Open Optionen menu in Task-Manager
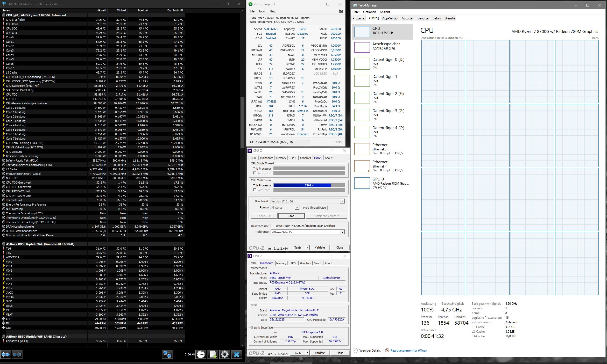 [x=369, y=12]
